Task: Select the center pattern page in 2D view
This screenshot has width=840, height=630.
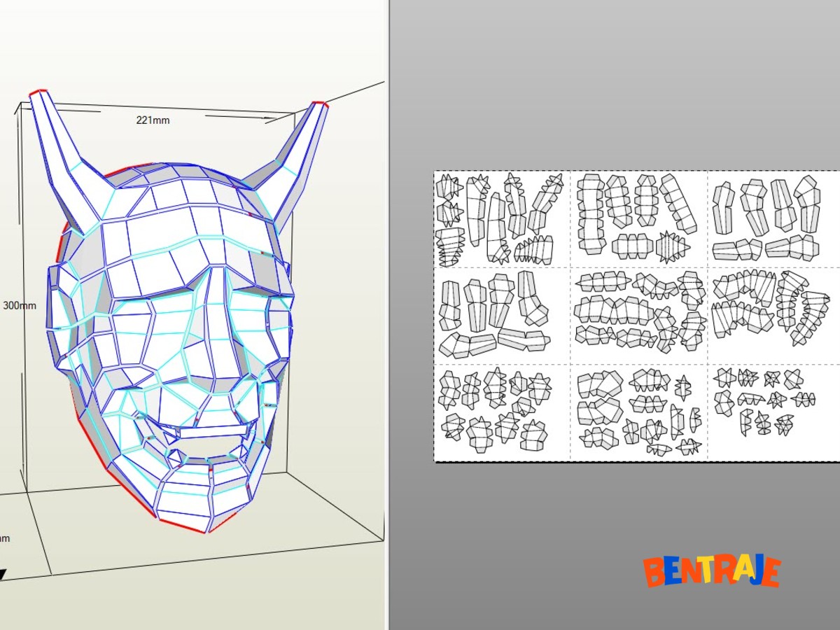Action: pos(639,316)
